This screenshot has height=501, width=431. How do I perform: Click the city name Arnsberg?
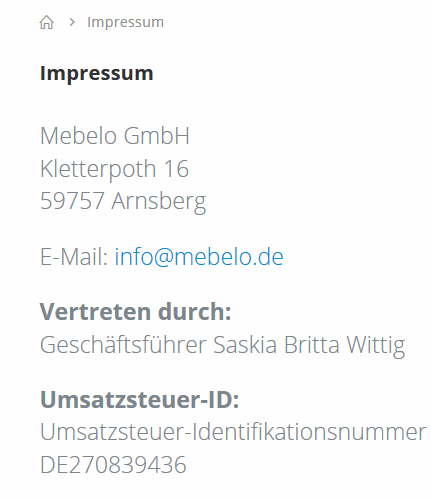click(x=159, y=202)
